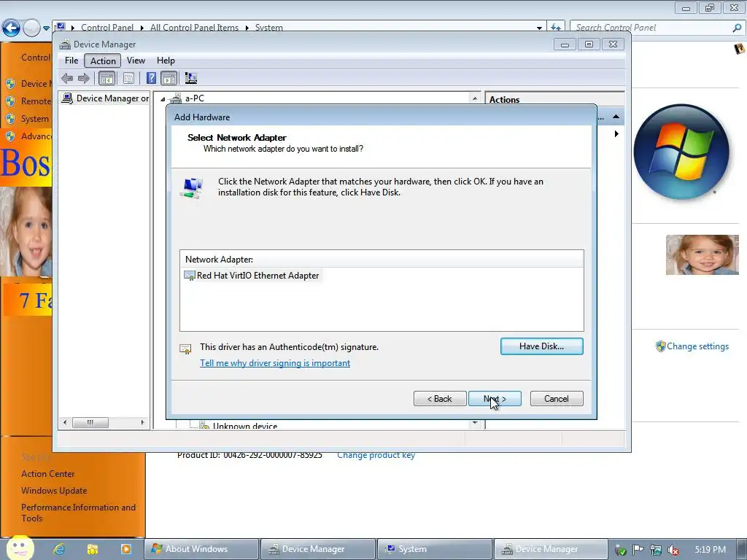Click the Device Manager shield icon in the System sidebar
This screenshot has height=560, width=747.
(10, 84)
